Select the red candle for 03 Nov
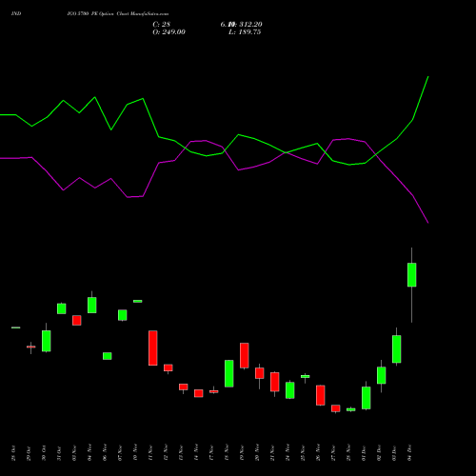The height and width of the screenshot is (476, 476). tap(77, 320)
